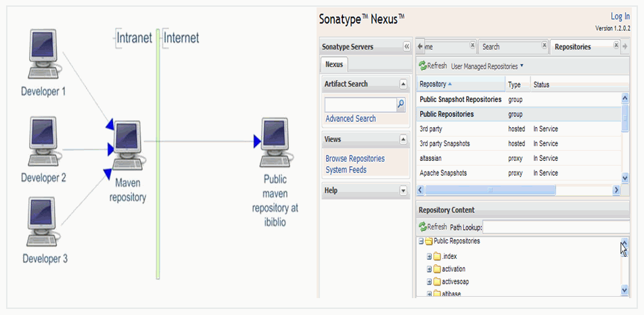
Task: Collapse the Views section
Action: 403,139
